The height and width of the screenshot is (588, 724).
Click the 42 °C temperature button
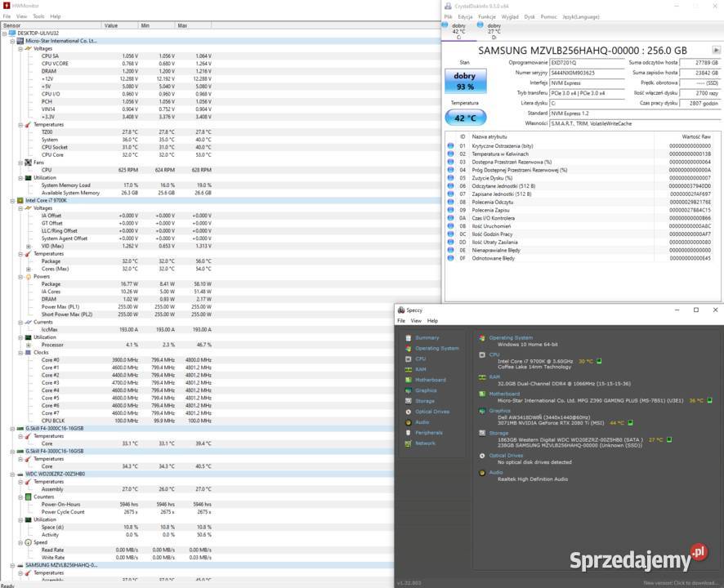(x=466, y=118)
